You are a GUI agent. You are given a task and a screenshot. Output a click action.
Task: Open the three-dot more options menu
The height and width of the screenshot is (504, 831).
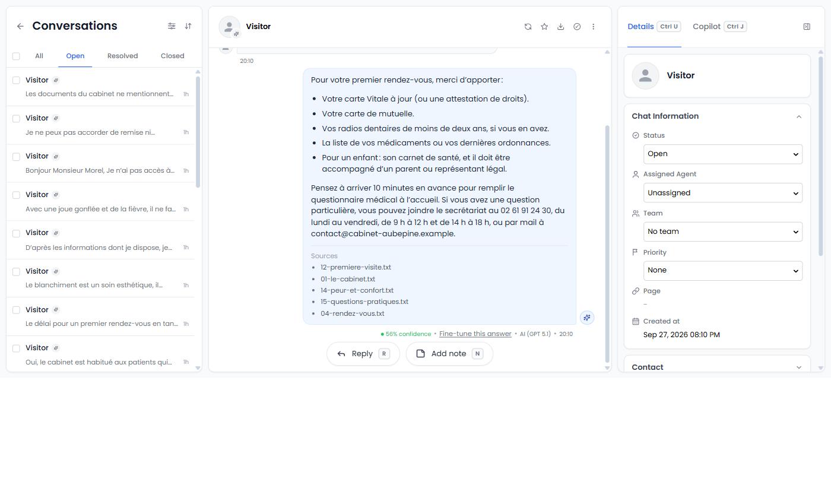click(x=593, y=27)
